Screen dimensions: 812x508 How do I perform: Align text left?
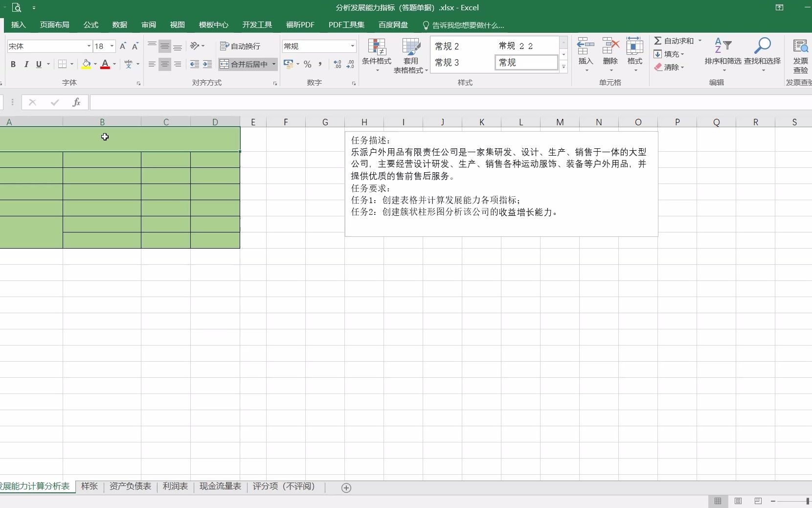(152, 64)
